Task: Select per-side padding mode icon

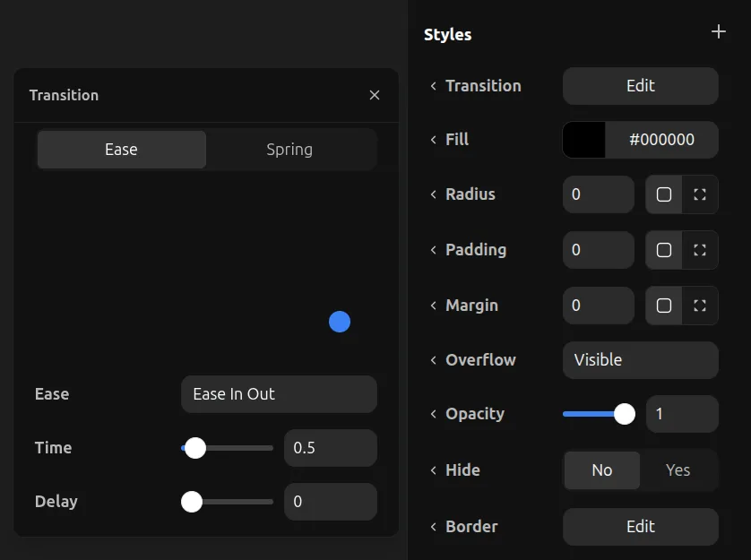Action: pos(700,250)
